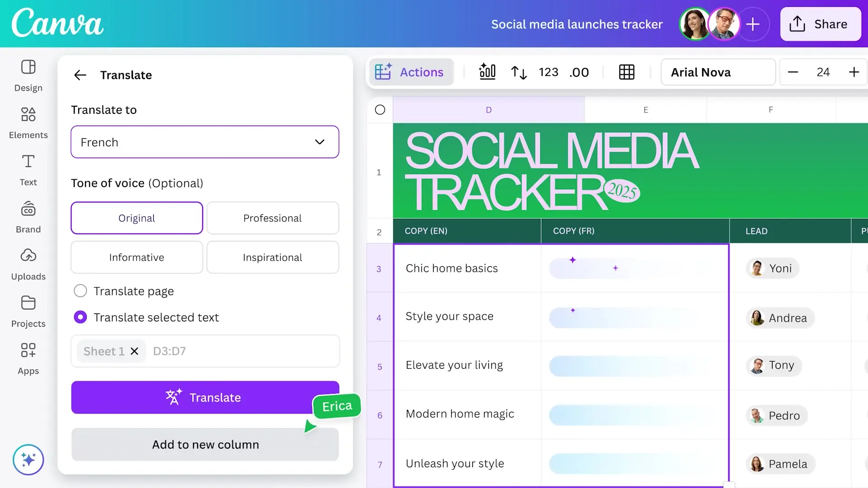Click the back arrow in the Translate panel
Image resolution: width=868 pixels, height=488 pixels.
80,75
